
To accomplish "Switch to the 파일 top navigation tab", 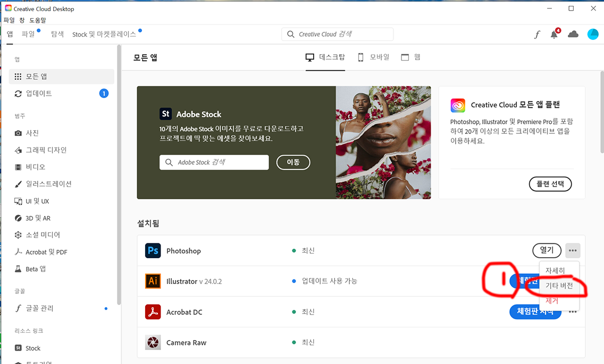I will [28, 35].
